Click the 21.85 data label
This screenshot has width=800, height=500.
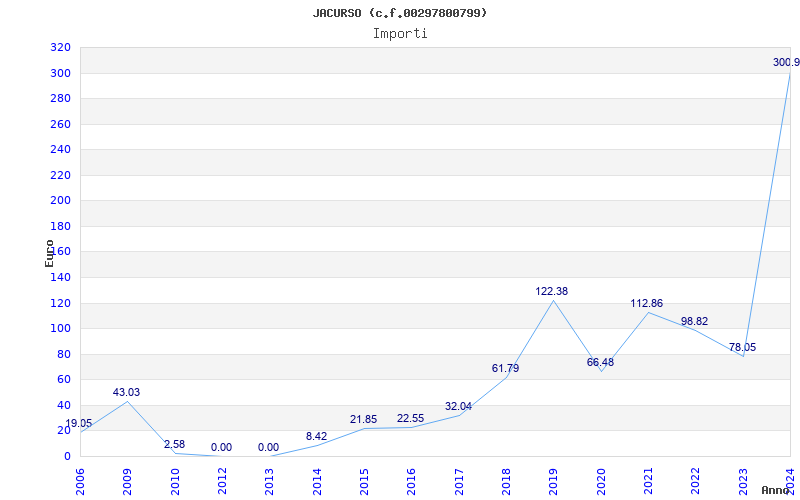pyautogui.click(x=363, y=419)
